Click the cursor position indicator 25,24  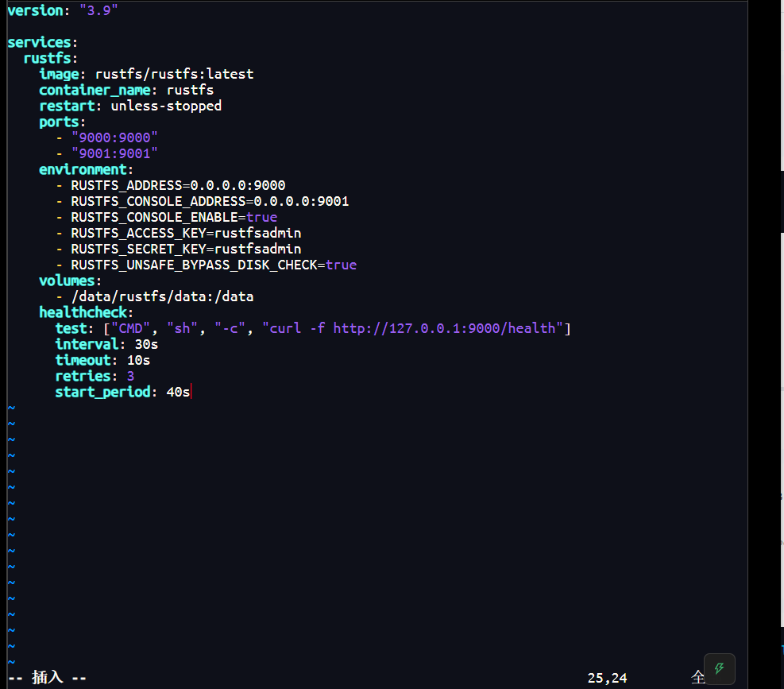pos(607,678)
